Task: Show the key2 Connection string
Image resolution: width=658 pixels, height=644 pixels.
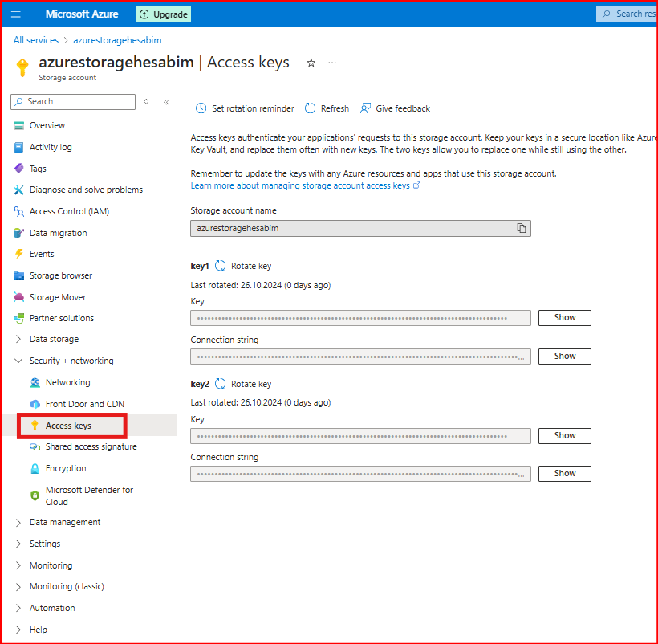Action: (564, 474)
